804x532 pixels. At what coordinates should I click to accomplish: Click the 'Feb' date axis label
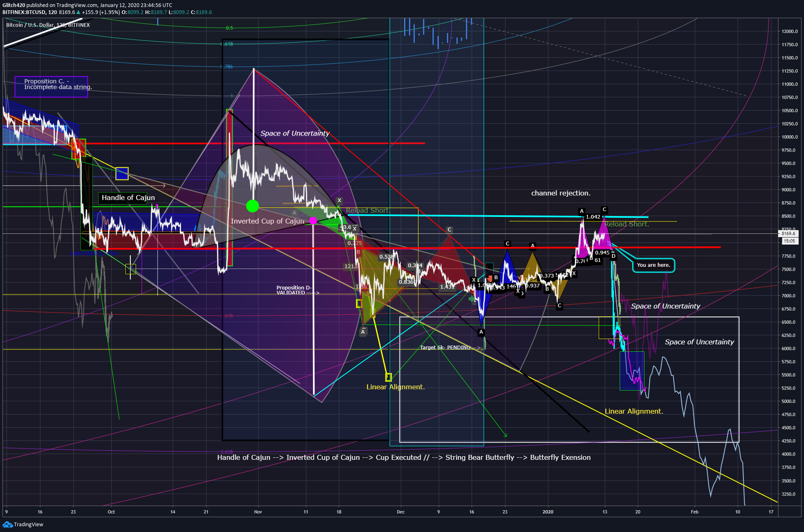[x=695, y=512]
